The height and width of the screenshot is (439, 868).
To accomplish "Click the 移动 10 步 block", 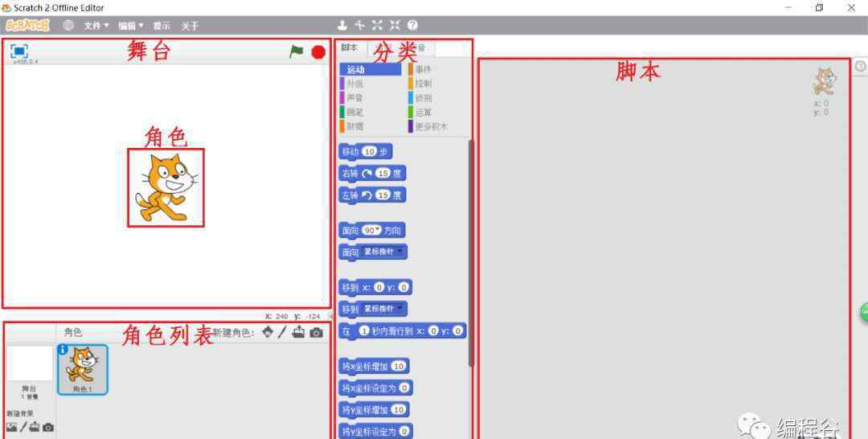I will 366,151.
